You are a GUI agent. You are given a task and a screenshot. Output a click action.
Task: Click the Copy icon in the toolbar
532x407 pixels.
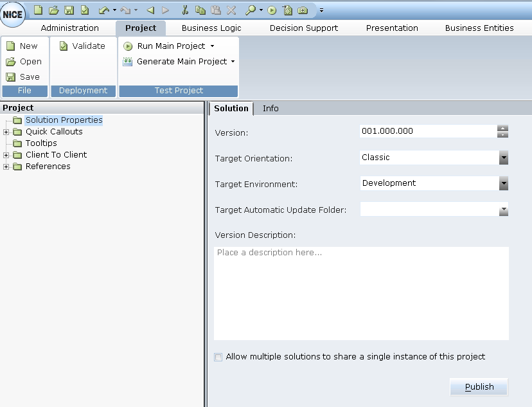(200, 10)
